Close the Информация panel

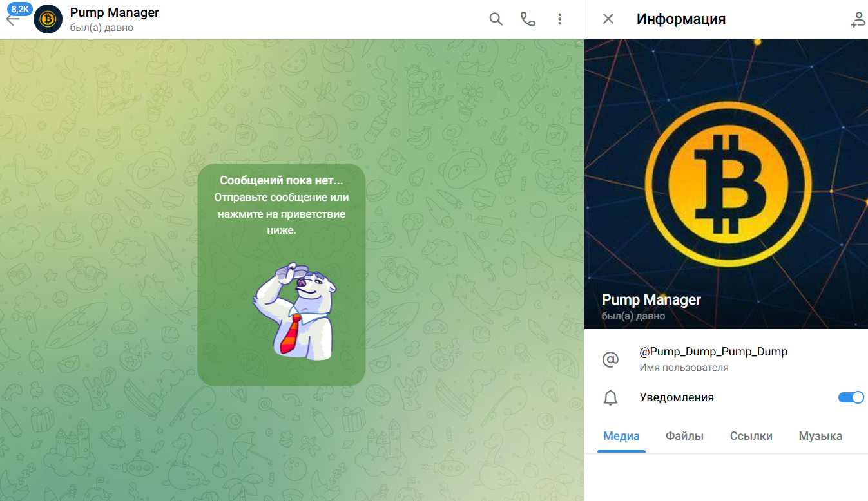click(x=608, y=19)
